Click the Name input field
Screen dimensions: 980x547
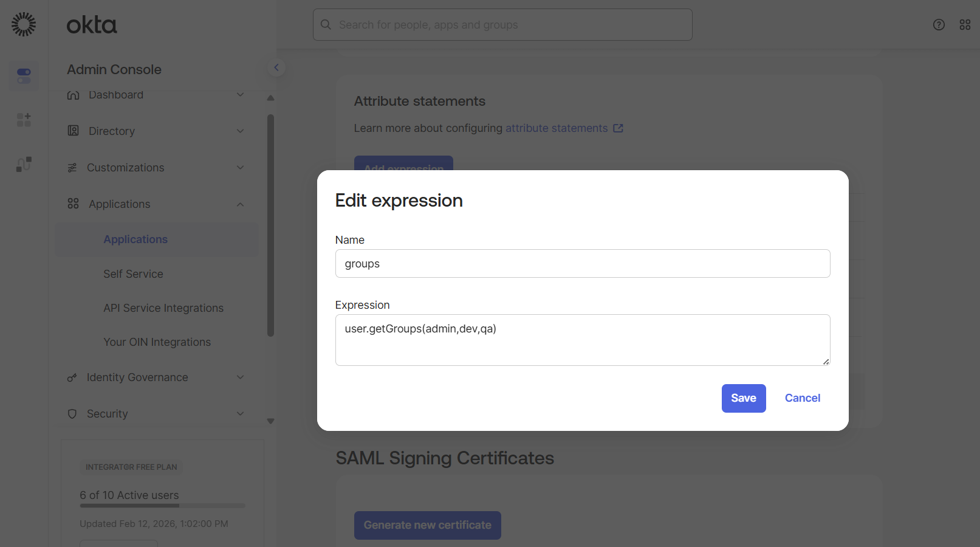[x=582, y=264]
